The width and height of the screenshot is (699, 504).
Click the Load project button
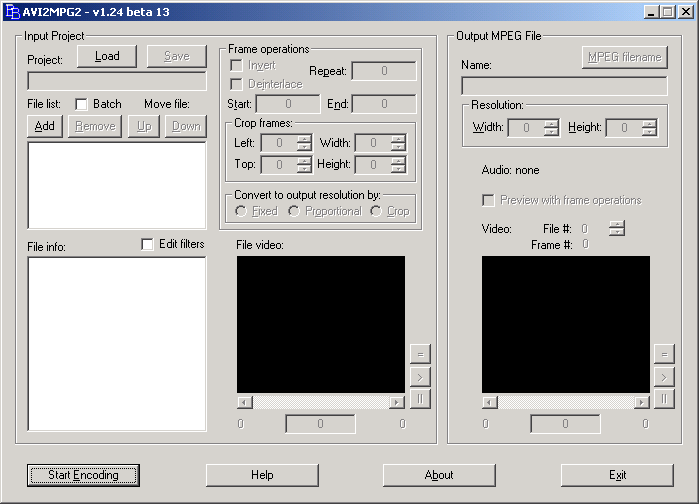(x=107, y=56)
